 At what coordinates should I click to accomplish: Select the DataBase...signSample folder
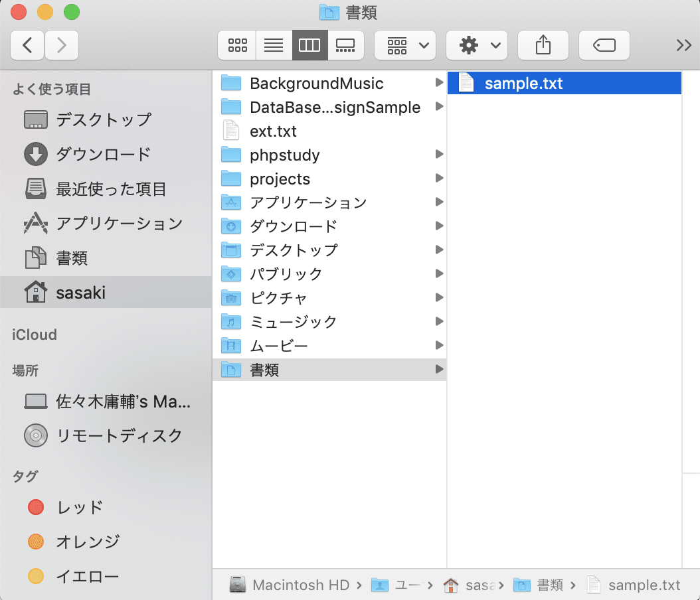pyautogui.click(x=329, y=107)
